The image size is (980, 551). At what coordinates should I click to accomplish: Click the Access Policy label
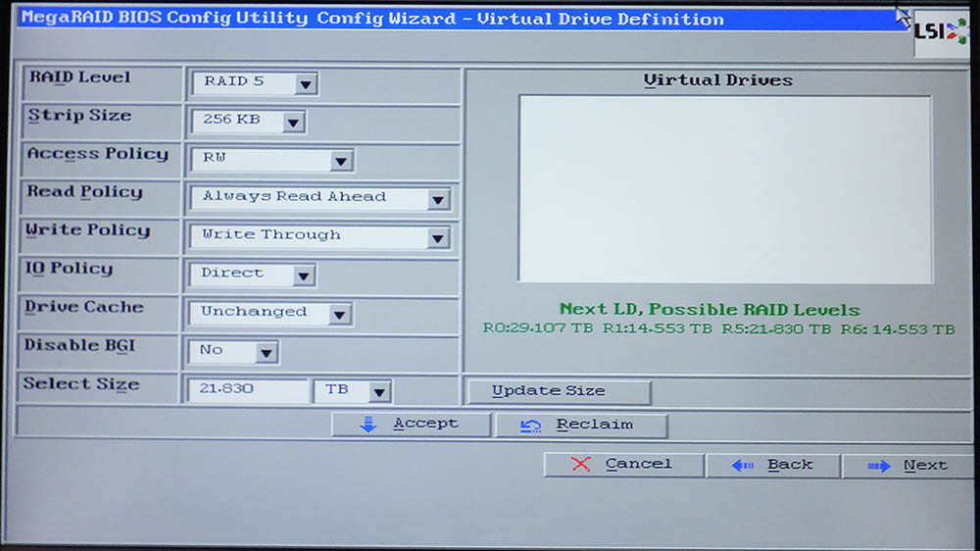pyautogui.click(x=97, y=154)
